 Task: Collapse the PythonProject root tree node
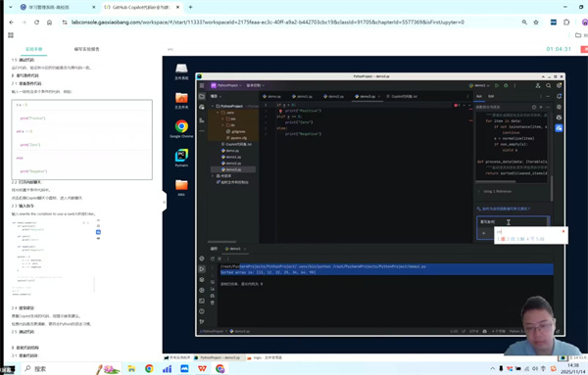click(x=213, y=106)
